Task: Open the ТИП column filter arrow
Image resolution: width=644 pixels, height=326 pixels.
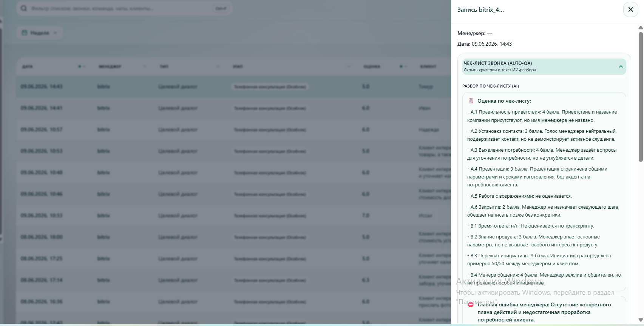Action: (x=218, y=66)
